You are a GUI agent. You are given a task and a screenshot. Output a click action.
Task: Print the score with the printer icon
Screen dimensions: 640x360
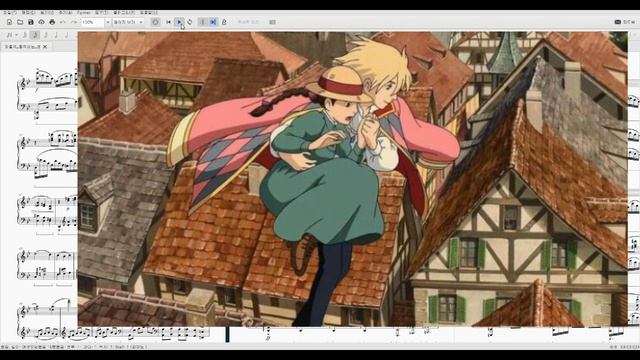[52, 22]
